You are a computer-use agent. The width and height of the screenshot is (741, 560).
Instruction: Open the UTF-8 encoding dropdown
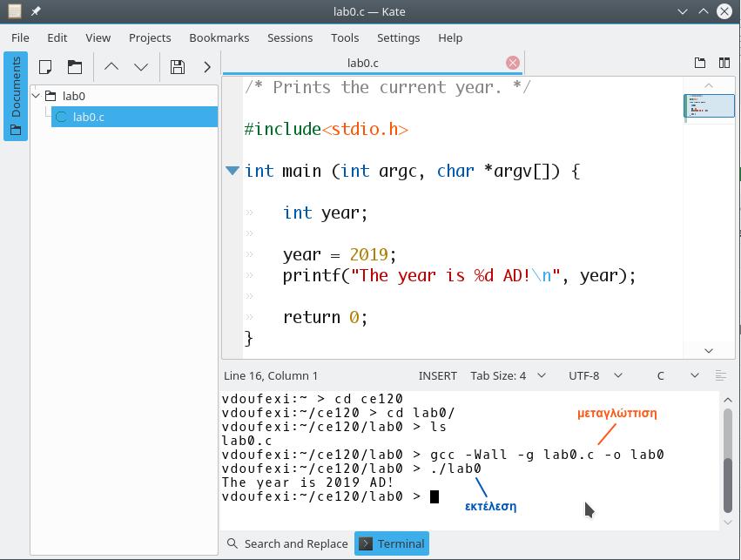click(x=596, y=375)
